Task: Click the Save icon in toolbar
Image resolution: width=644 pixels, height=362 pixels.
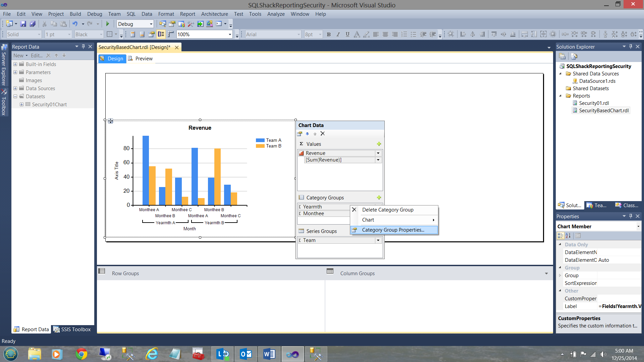Action: pyautogui.click(x=23, y=24)
